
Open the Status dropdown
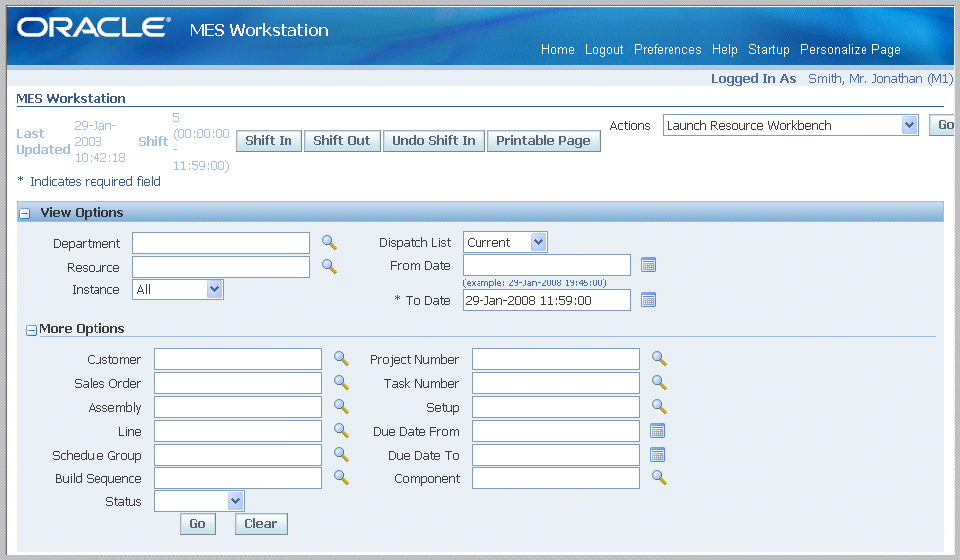[x=199, y=501]
